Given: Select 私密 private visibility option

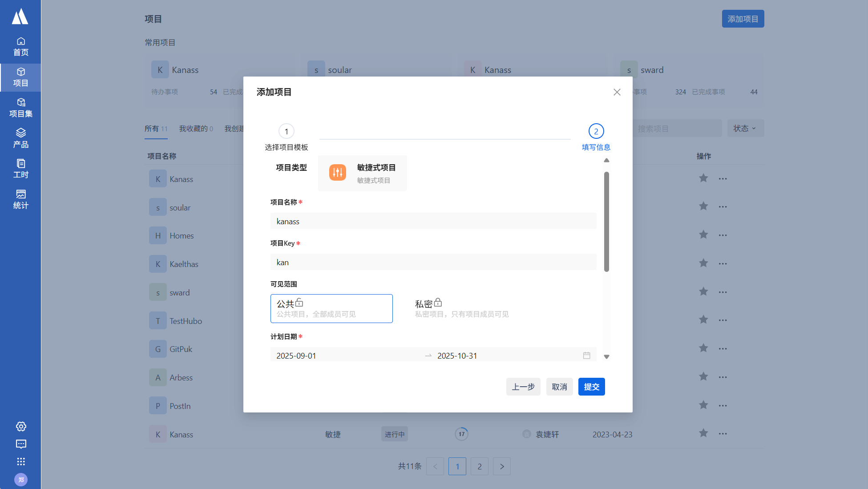Looking at the screenshot, I should [x=461, y=308].
